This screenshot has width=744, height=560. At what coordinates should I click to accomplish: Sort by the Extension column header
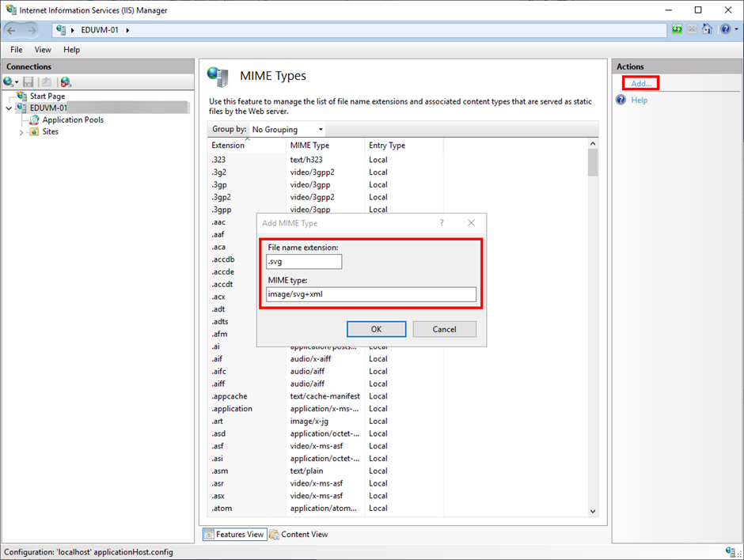247,145
